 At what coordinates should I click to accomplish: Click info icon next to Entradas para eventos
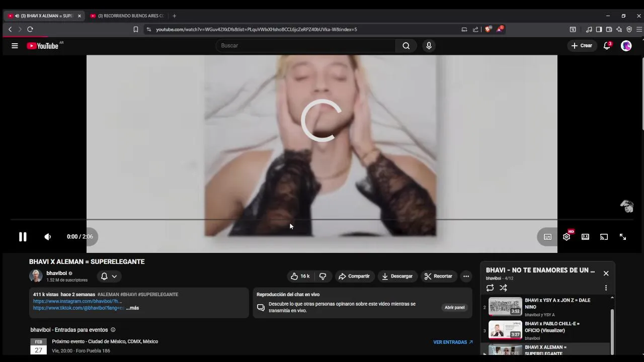(113, 330)
